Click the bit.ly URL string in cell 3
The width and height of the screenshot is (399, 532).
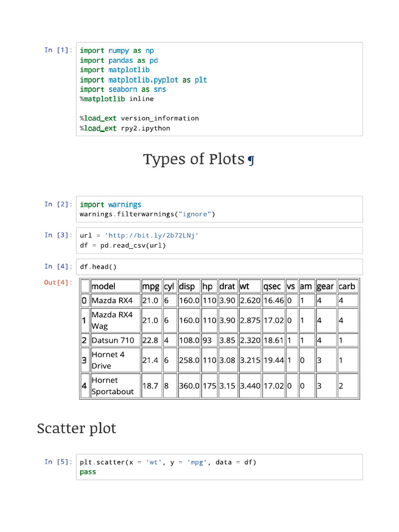tap(152, 235)
